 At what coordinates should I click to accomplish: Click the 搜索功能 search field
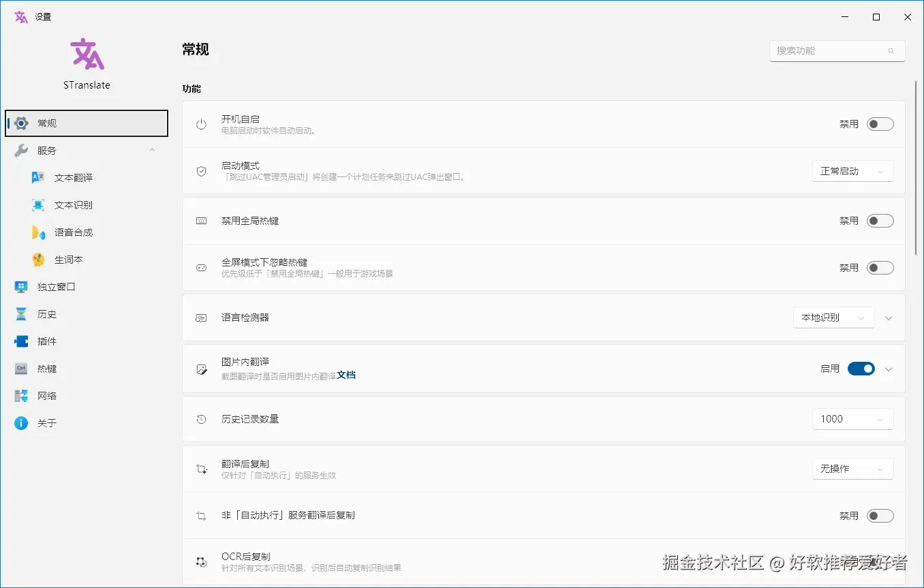tap(837, 51)
